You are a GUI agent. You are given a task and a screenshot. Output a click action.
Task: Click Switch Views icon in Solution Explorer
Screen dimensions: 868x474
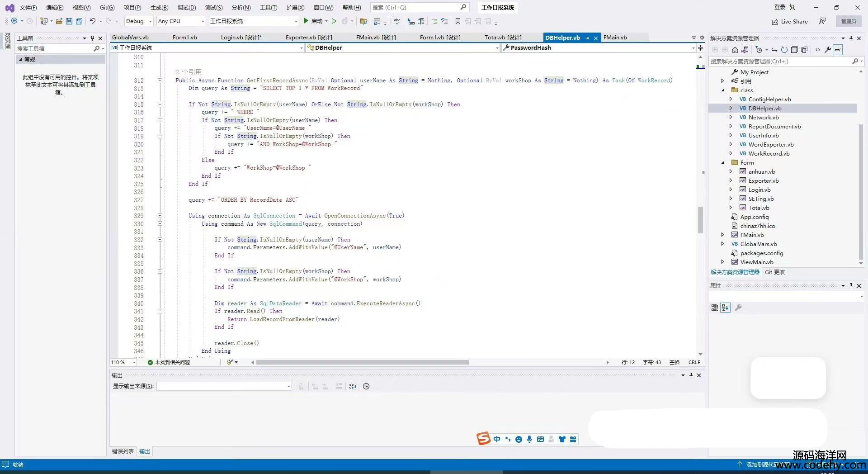pos(745,50)
